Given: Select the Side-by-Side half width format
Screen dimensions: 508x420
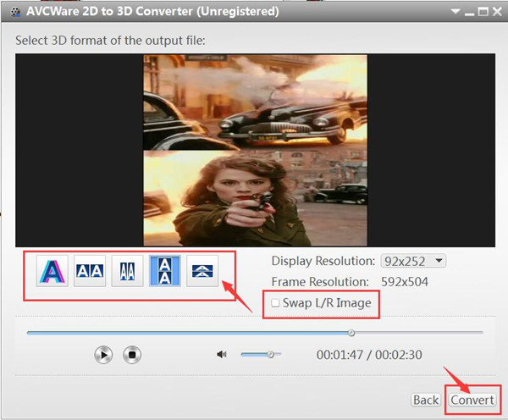Looking at the screenshot, I should click(x=127, y=271).
